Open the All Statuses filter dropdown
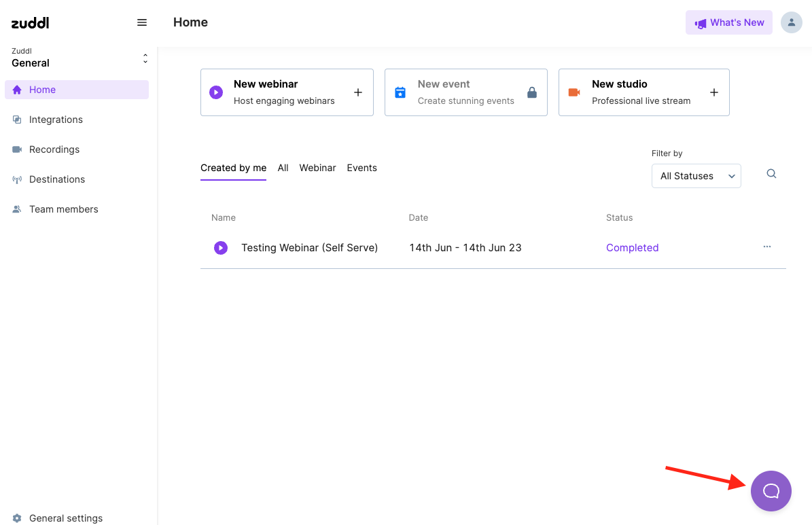812x525 pixels. (x=696, y=176)
